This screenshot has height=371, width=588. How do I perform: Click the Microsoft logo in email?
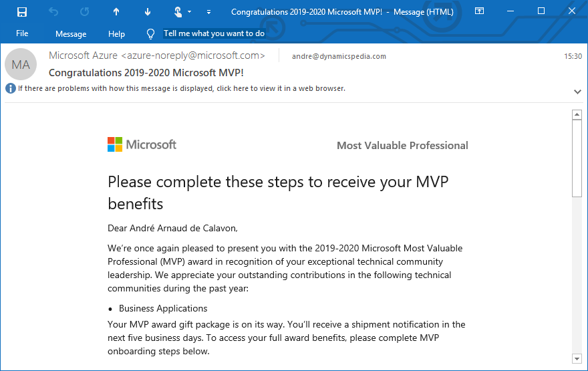click(142, 144)
